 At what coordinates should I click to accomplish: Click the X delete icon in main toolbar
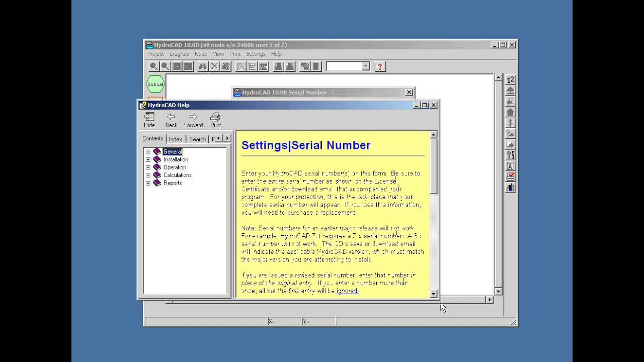(214, 66)
